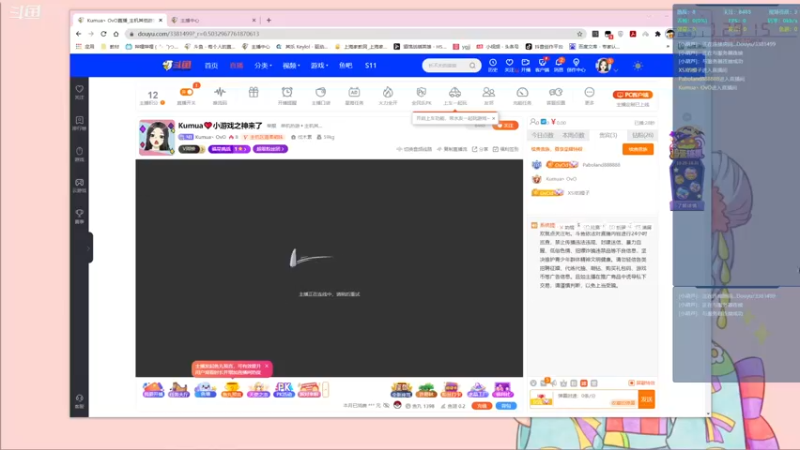This screenshot has height=450, width=800.
Task: Reload the page with the browser refresh button
Action: tap(103, 34)
